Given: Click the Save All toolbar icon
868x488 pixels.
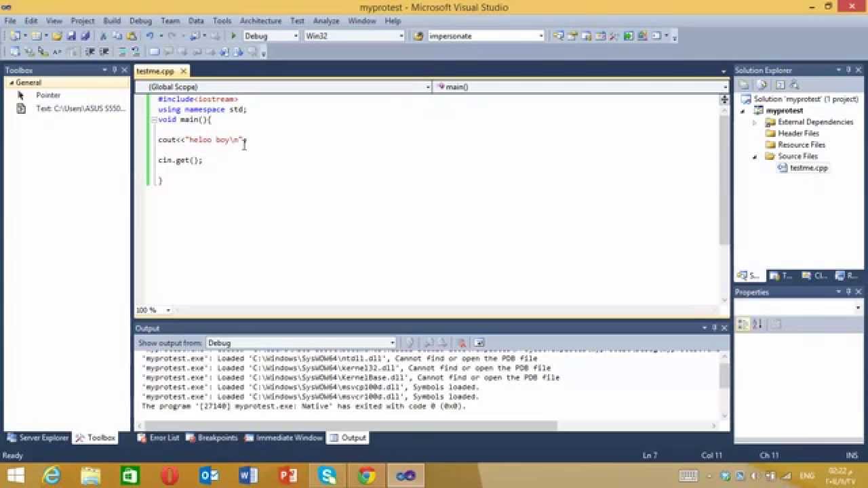Looking at the screenshot, I should click(85, 36).
